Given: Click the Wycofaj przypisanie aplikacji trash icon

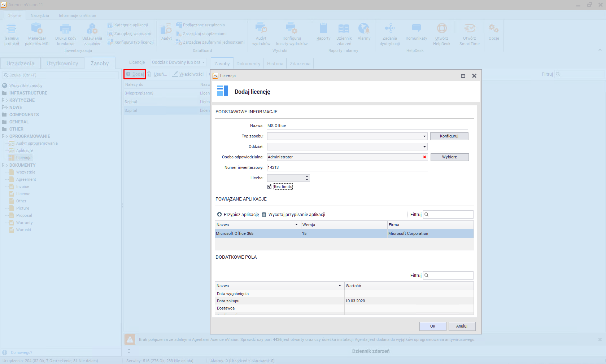Looking at the screenshot, I should point(264,214).
